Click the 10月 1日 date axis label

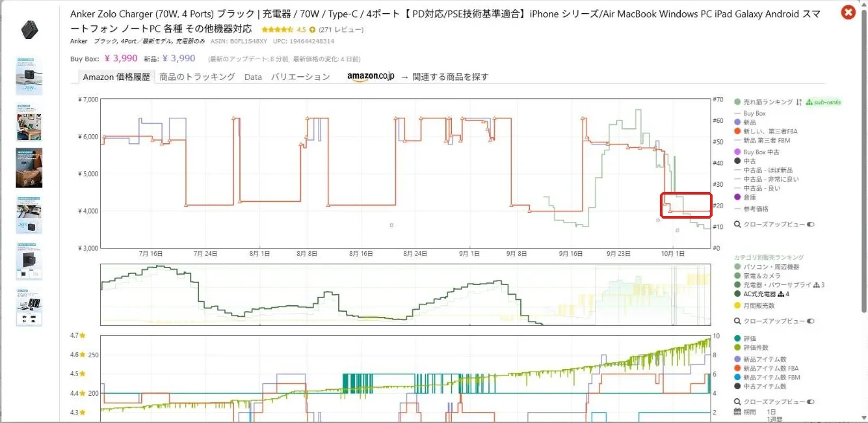[672, 254]
